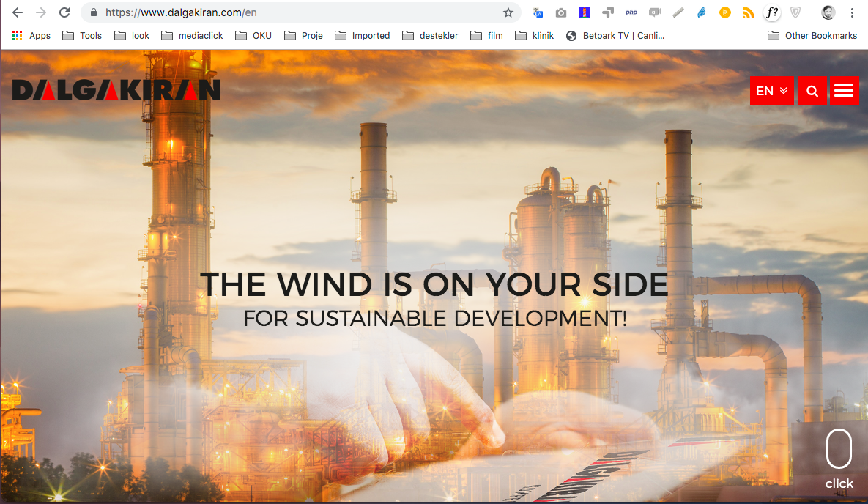The width and height of the screenshot is (868, 504).
Task: Open the search on Dalgakiran site
Action: pos(812,90)
